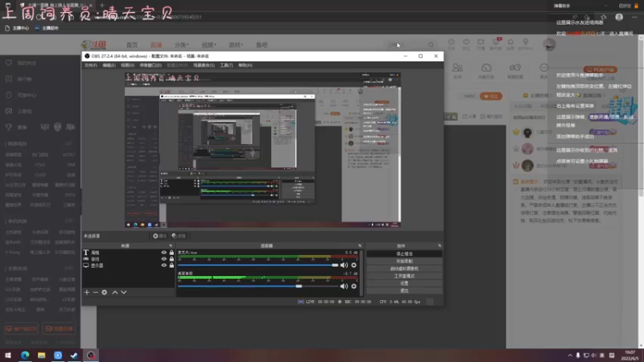Open 麦克风/Aux audio settings gear
This screenshot has width=644, height=362.
[x=353, y=265]
